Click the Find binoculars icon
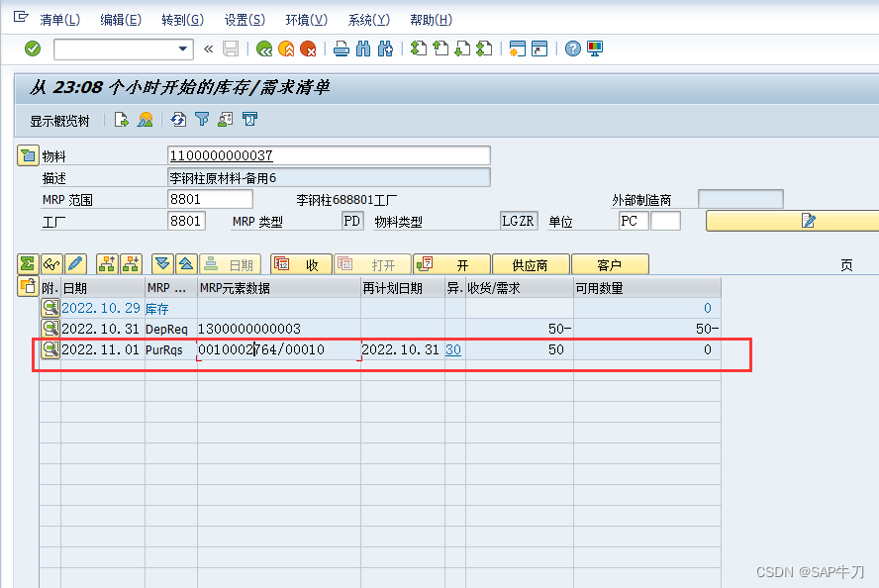Image resolution: width=879 pixels, height=588 pixels. point(363,49)
